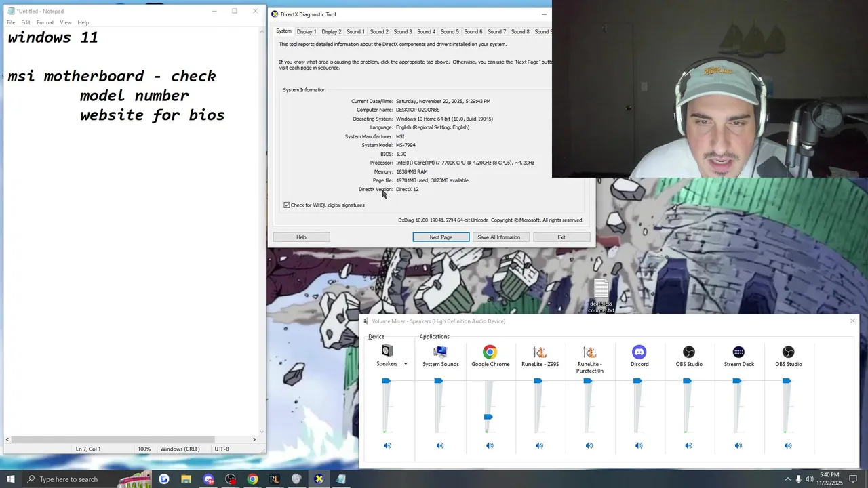The height and width of the screenshot is (488, 868).
Task: Click the System Sounds icon in Volume Mixer
Action: tap(440, 351)
